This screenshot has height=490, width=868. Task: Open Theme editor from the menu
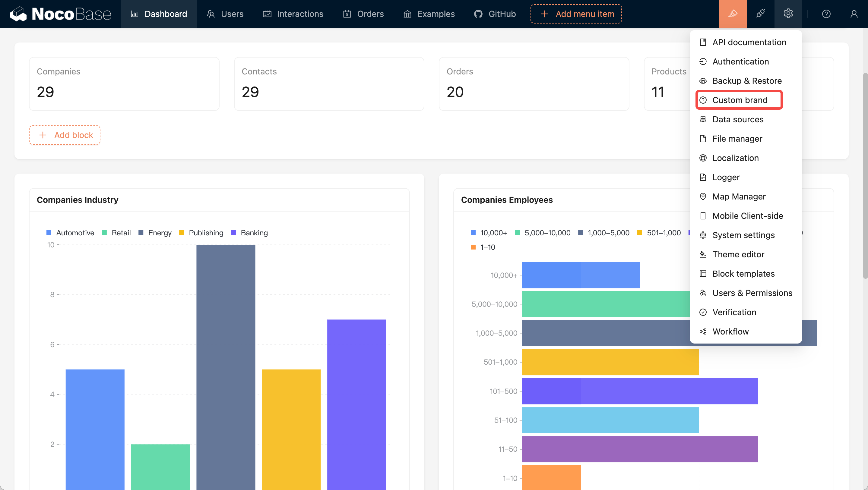738,254
